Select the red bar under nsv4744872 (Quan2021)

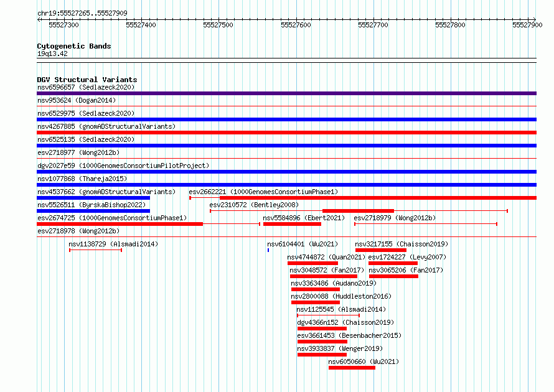(x=312, y=263)
